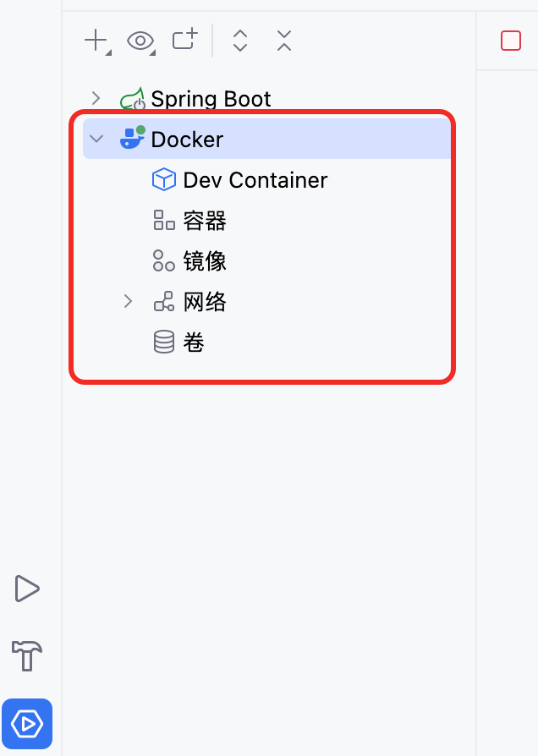Expand the 网络 networks node
The height and width of the screenshot is (756, 538).
(128, 301)
